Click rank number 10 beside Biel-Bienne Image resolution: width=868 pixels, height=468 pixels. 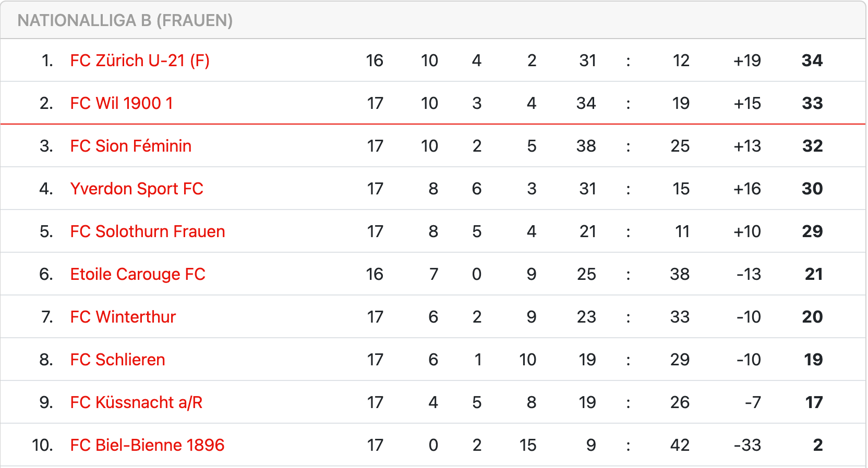click(43, 445)
